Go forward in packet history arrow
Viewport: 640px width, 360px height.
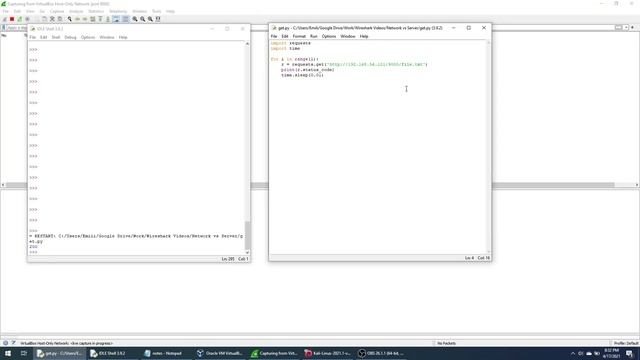85,19
